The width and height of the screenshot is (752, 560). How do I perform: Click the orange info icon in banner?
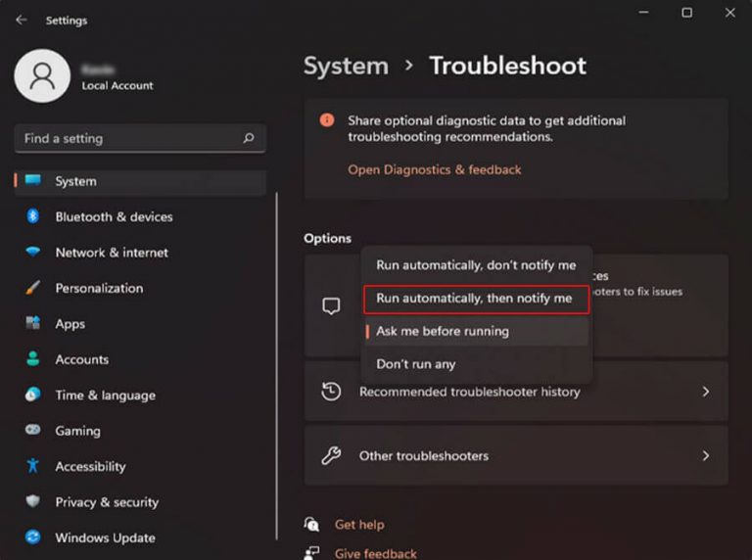(x=327, y=119)
